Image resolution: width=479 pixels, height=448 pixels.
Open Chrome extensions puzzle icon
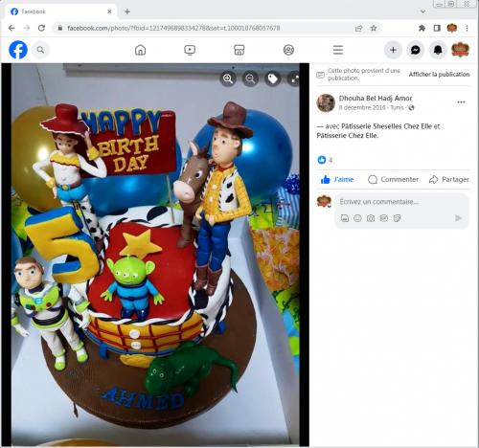click(x=422, y=28)
